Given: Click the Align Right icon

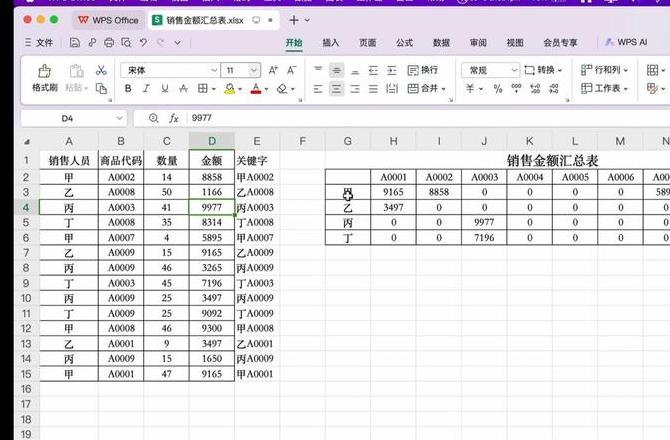Looking at the screenshot, I should tap(355, 89).
